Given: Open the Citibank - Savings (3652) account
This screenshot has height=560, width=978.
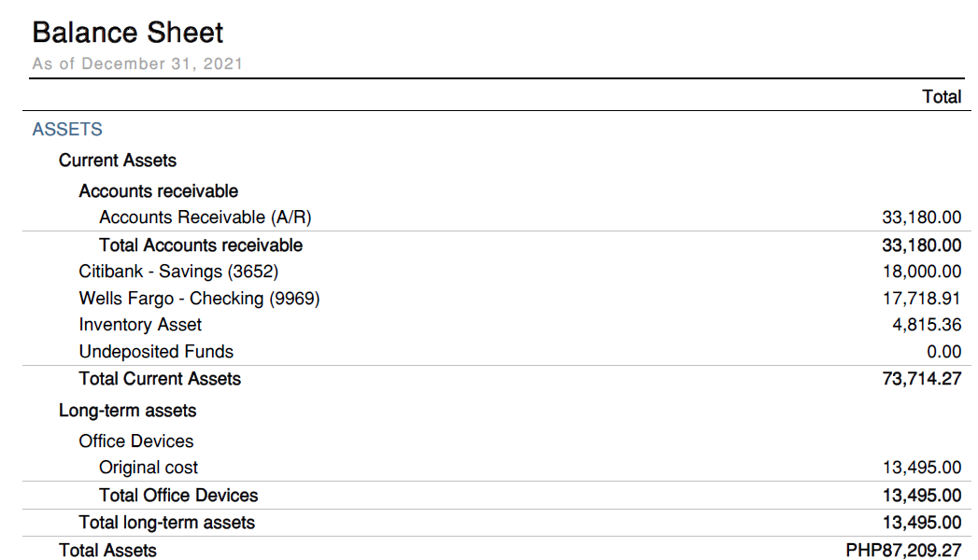Looking at the screenshot, I should click(178, 272).
